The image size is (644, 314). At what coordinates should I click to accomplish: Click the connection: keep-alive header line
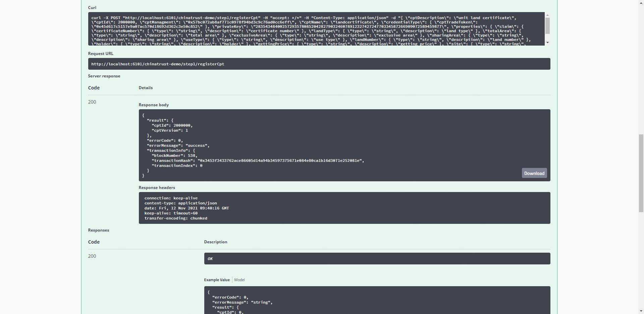click(x=171, y=198)
